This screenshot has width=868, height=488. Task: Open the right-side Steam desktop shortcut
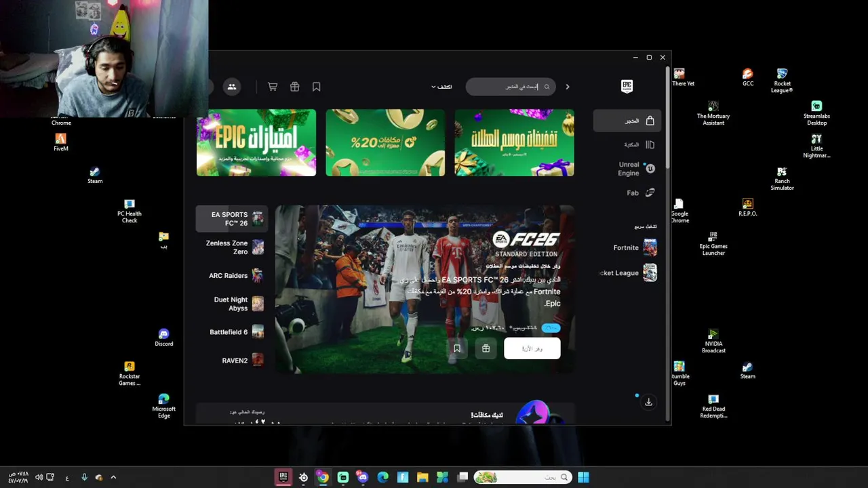(x=747, y=370)
